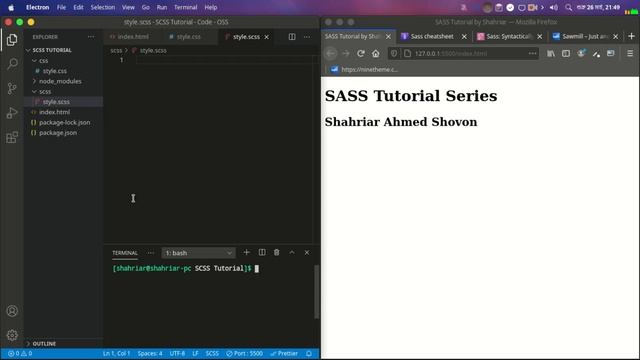The image size is (640, 360).
Task: Open new Firefox tab with plus
Action: (x=631, y=36)
